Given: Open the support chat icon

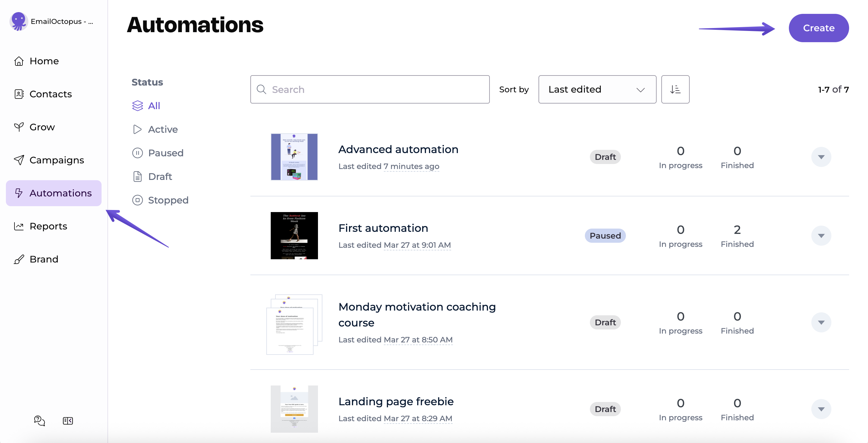Looking at the screenshot, I should tap(40, 421).
